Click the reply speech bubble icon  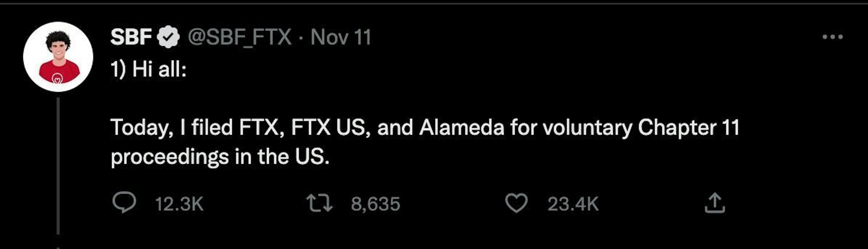tap(124, 203)
